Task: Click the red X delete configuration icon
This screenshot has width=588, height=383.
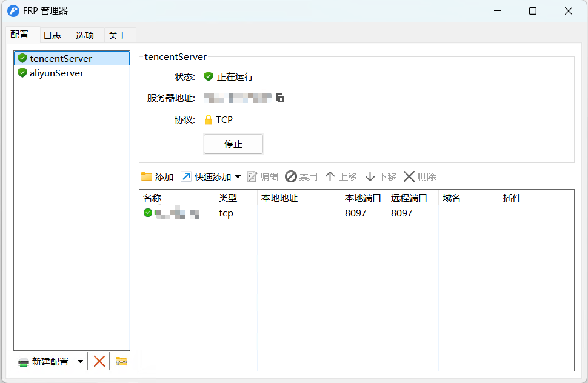Action: pos(99,362)
